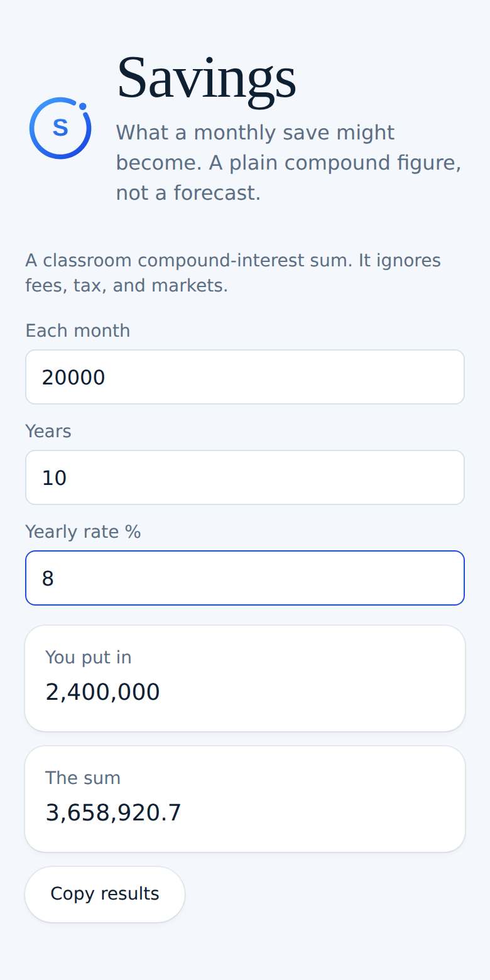Focus the Years input showing 10

point(245,477)
